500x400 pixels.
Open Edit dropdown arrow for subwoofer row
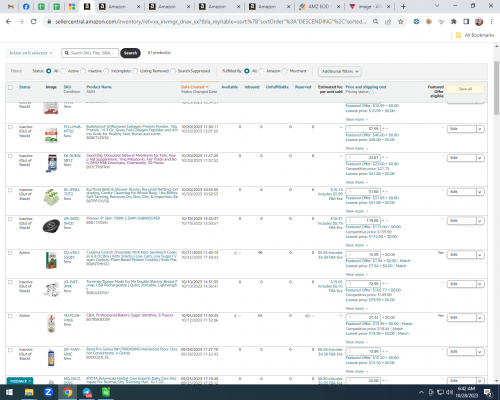click(x=480, y=221)
